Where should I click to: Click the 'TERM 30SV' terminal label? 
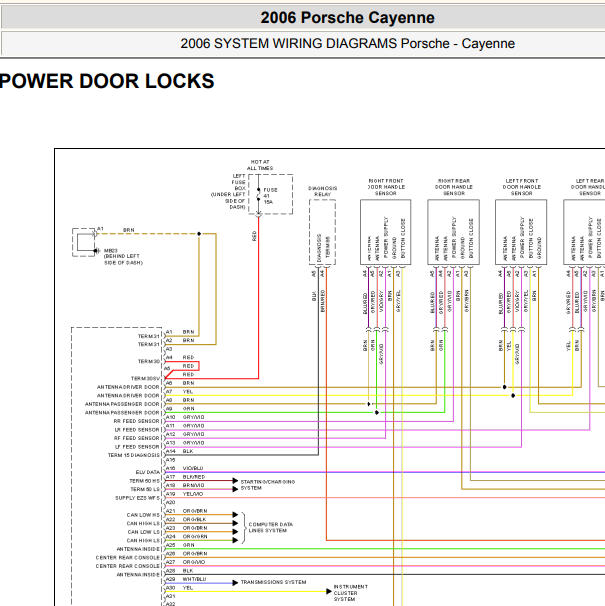[145, 379]
